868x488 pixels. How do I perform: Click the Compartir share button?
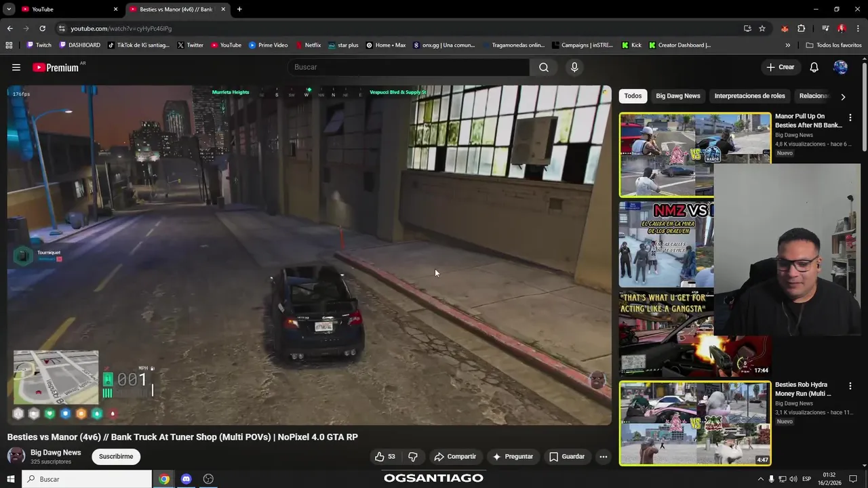(455, 457)
